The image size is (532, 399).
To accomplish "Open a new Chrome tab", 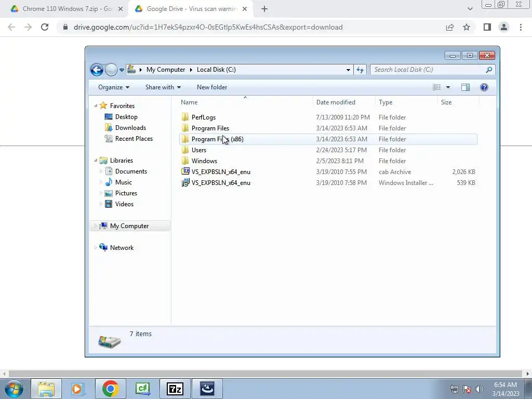I will tap(264, 9).
